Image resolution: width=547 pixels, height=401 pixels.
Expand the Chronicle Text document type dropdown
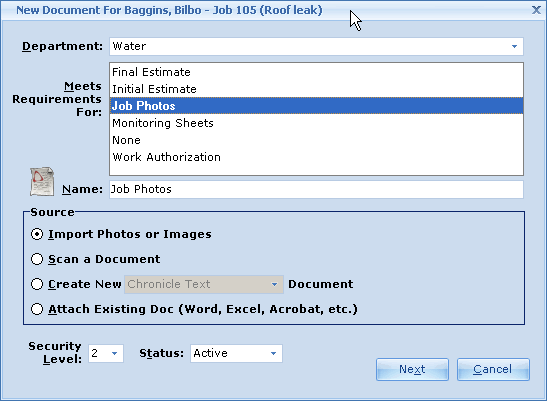pyautogui.click(x=275, y=284)
